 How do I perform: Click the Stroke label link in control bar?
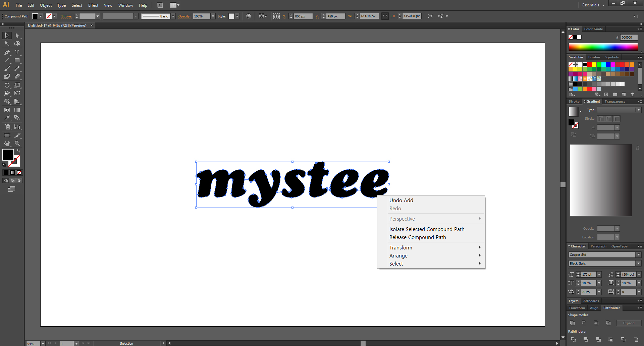coord(66,16)
